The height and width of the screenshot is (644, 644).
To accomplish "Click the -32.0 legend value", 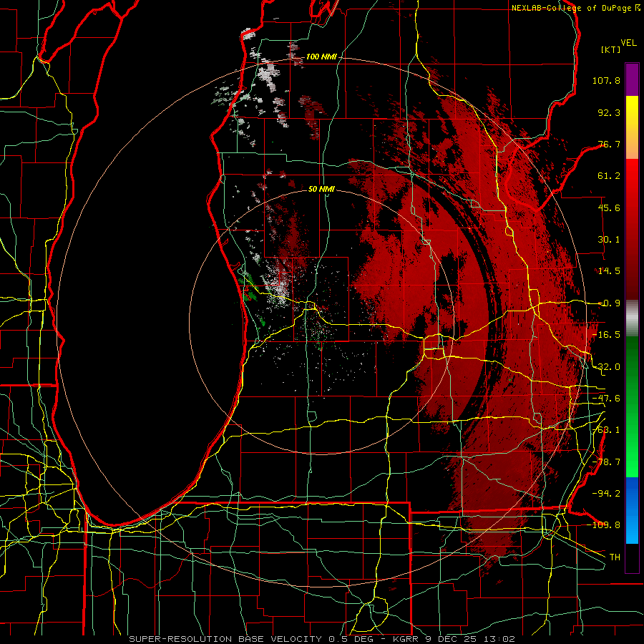I will [x=606, y=367].
